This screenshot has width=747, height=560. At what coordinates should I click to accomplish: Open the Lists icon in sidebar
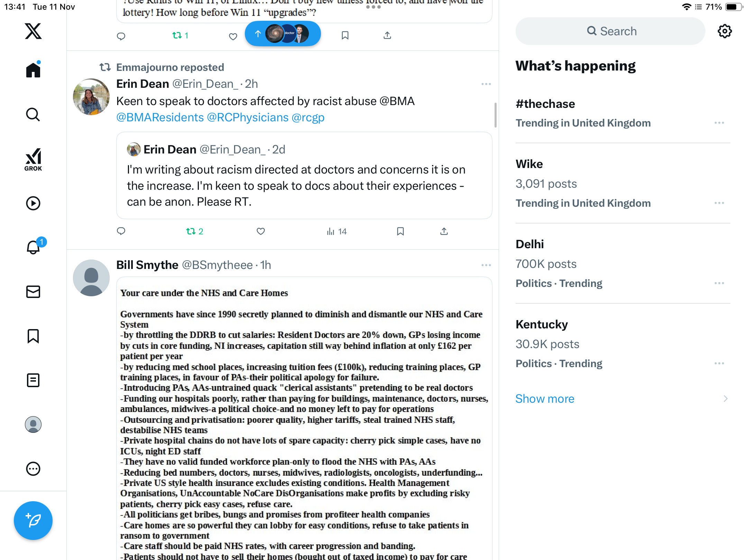(x=33, y=380)
